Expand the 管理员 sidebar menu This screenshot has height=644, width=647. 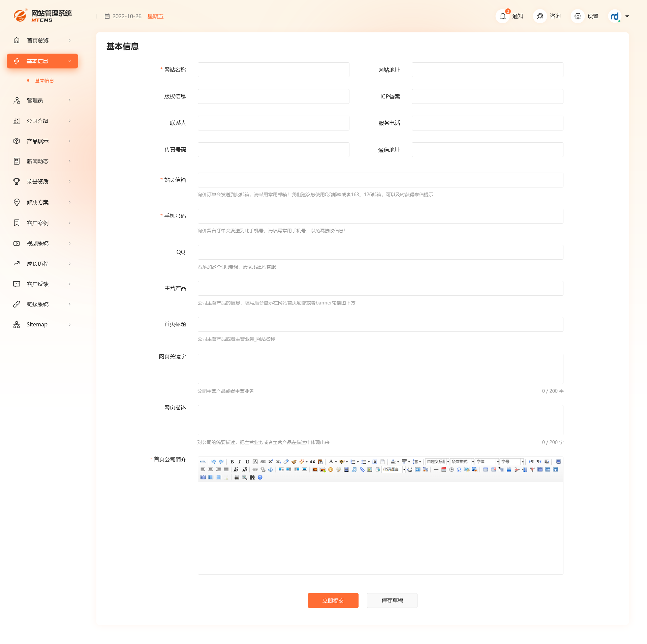42,100
